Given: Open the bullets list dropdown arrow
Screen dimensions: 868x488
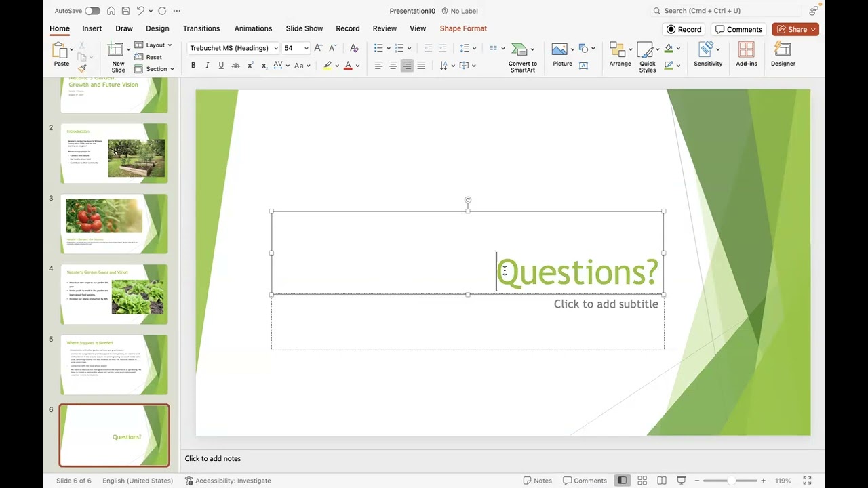Looking at the screenshot, I should [388, 48].
